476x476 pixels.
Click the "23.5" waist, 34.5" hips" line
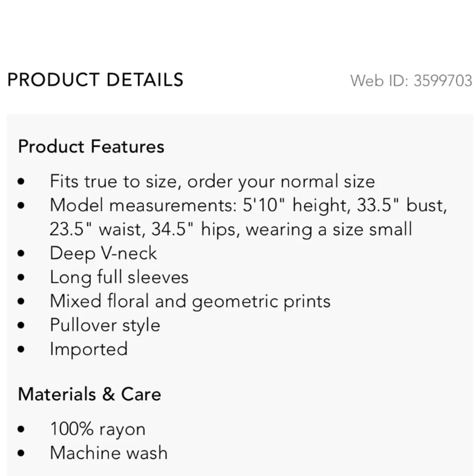point(230,229)
